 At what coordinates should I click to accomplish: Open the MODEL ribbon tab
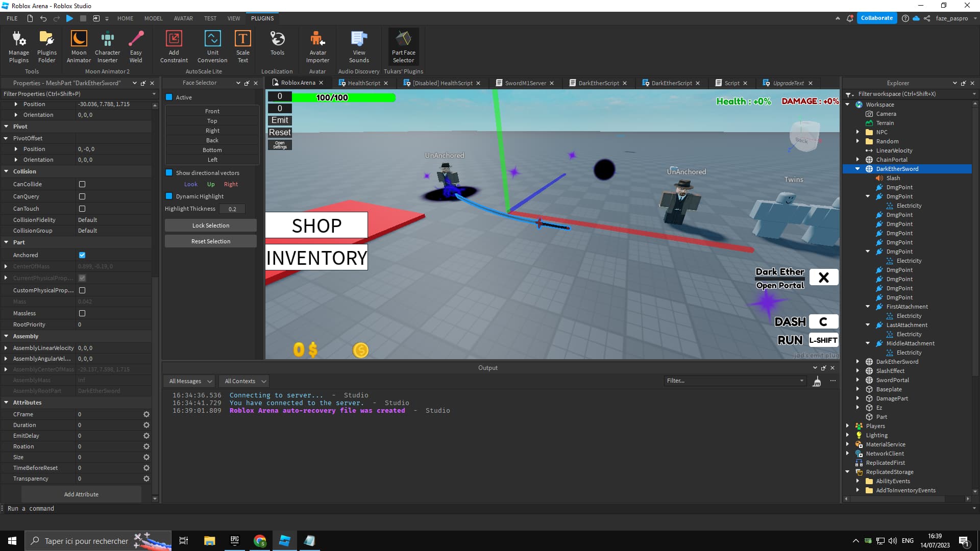pyautogui.click(x=153, y=18)
